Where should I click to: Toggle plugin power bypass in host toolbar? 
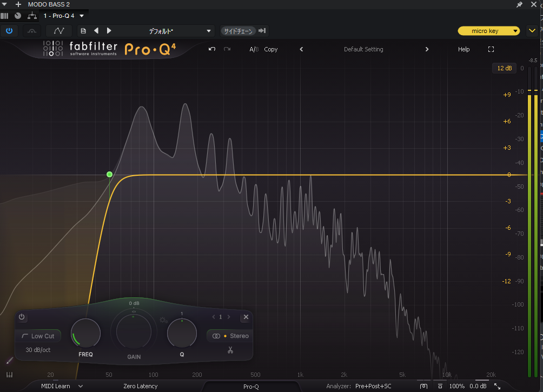9,31
